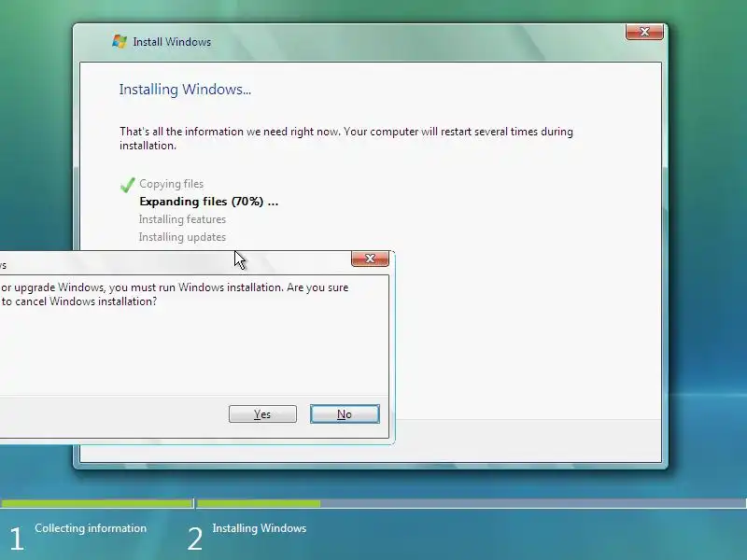747x560 pixels.
Task: Click 'to cancel Windows installation?' message line
Action: (x=79, y=301)
